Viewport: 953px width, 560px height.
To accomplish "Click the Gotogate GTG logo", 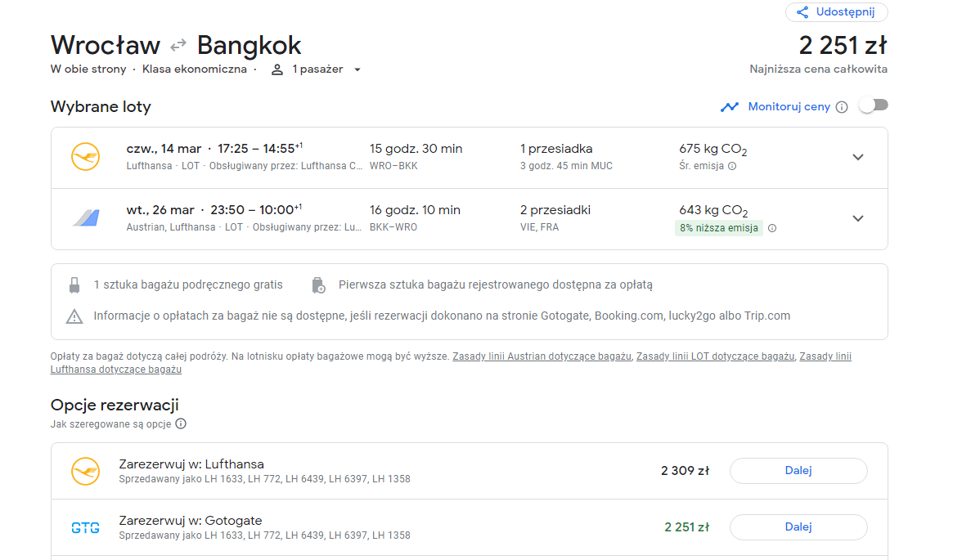I will [86, 528].
